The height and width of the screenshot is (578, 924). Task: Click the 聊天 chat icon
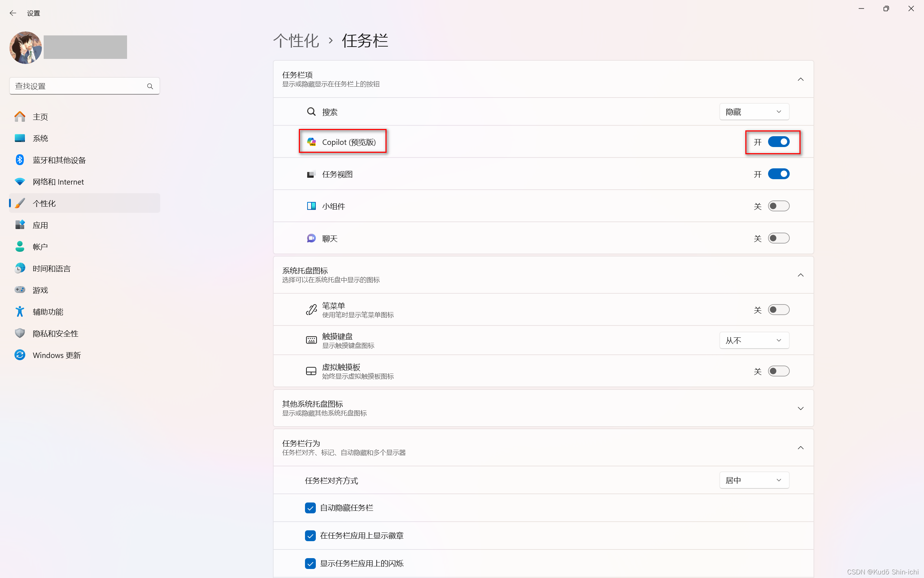(x=311, y=238)
